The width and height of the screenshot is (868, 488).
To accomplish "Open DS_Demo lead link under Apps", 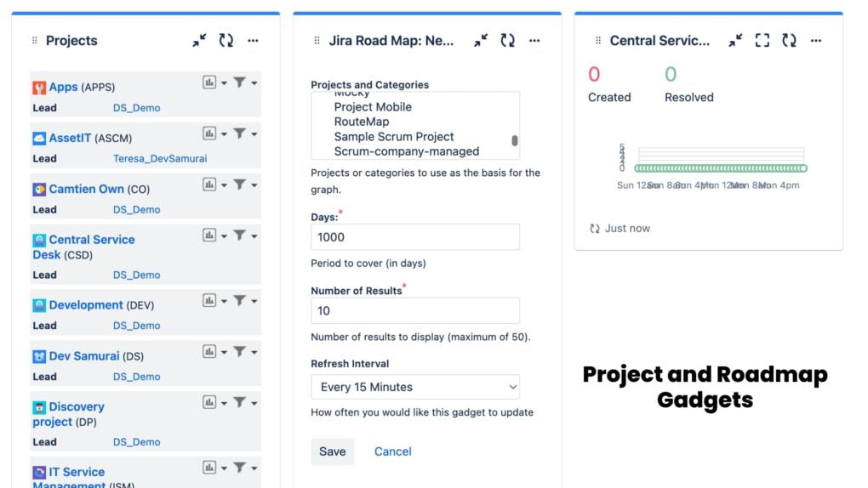I will pos(137,108).
